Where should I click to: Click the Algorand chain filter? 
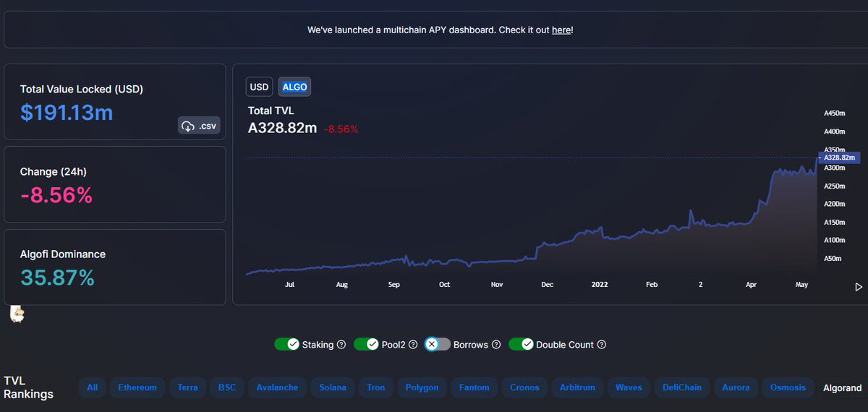[843, 388]
